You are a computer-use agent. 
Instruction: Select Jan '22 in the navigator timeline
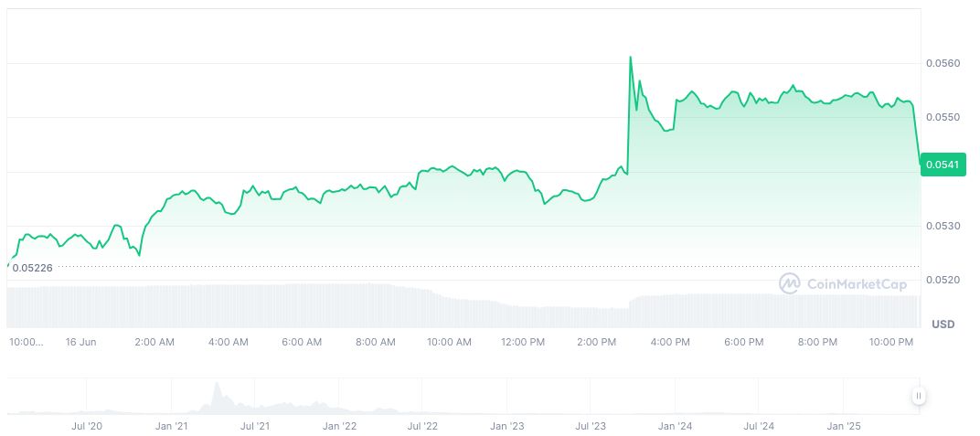coord(338,426)
